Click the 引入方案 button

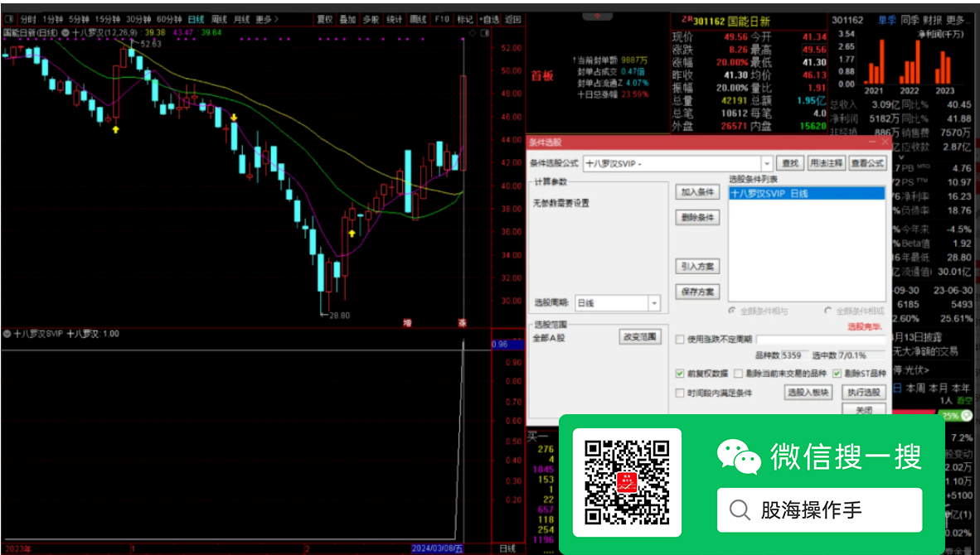point(697,267)
